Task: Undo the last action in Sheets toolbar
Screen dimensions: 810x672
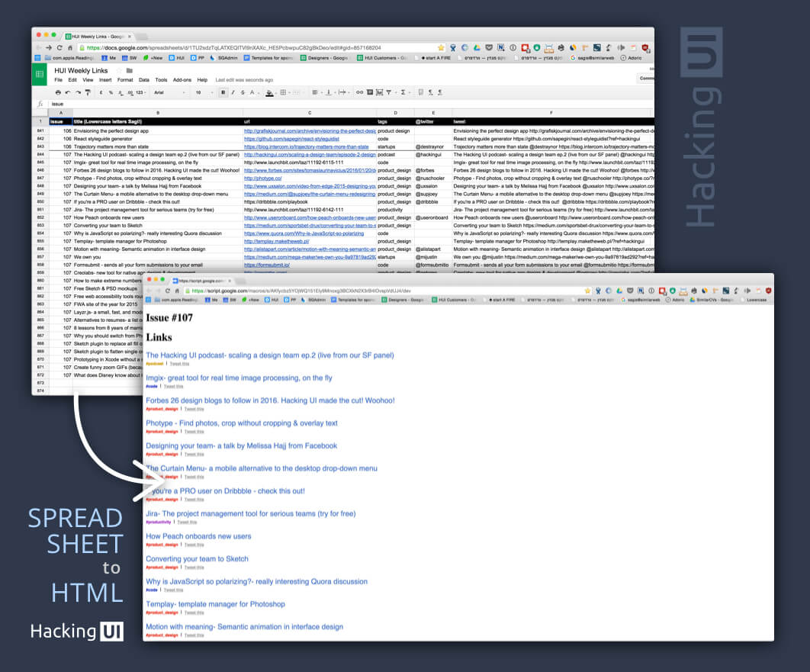Action: 68,92
